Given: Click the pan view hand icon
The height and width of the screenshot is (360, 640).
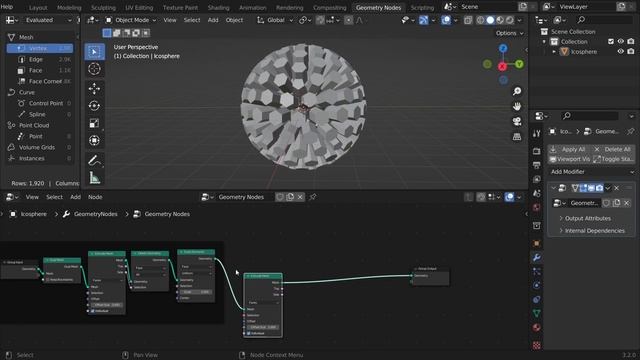Looking at the screenshot, I should click(x=517, y=106).
